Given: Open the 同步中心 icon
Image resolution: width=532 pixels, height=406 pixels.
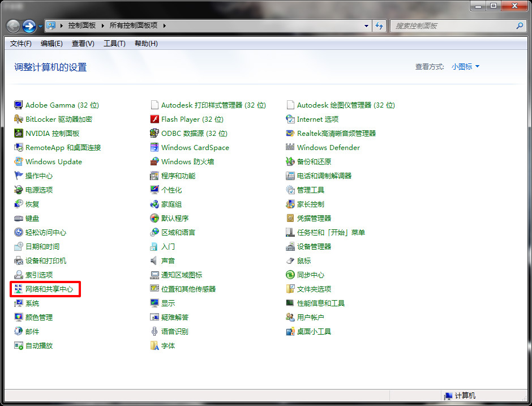Looking at the screenshot, I should coord(290,275).
